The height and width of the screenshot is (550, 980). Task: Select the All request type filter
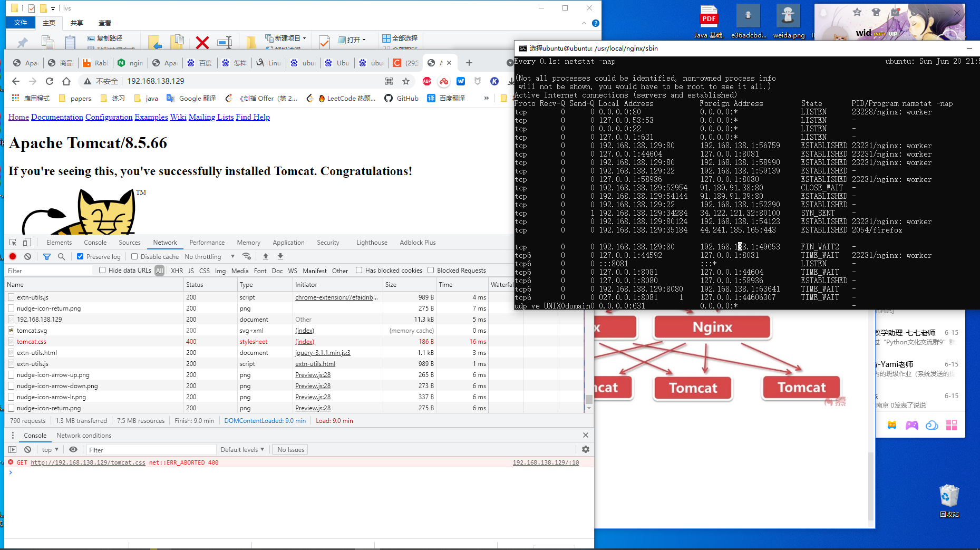click(x=160, y=271)
